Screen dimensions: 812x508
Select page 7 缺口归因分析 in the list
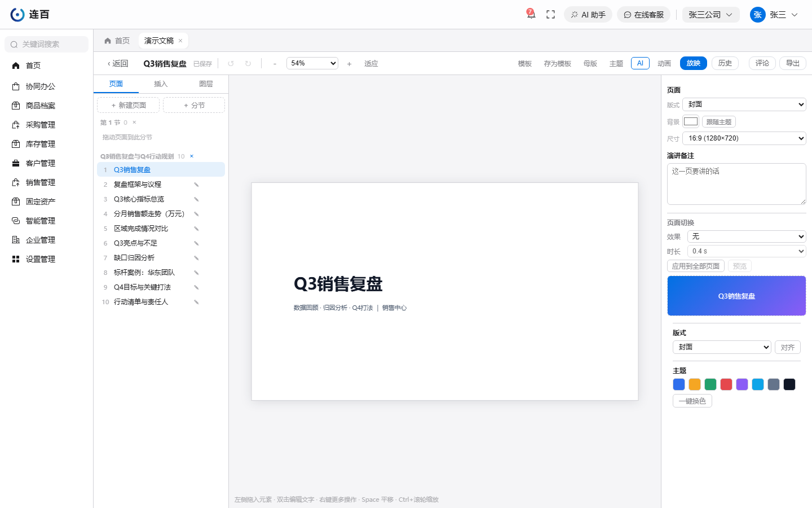[x=161, y=258]
